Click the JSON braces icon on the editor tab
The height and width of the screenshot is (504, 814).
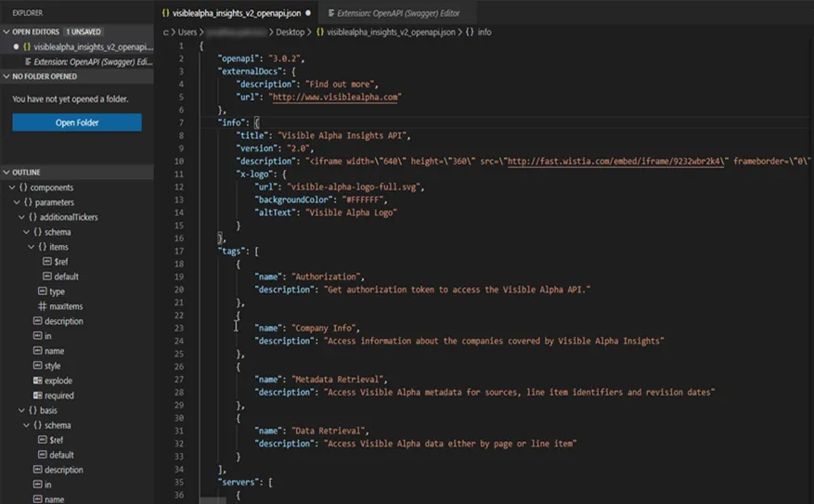tap(165, 13)
